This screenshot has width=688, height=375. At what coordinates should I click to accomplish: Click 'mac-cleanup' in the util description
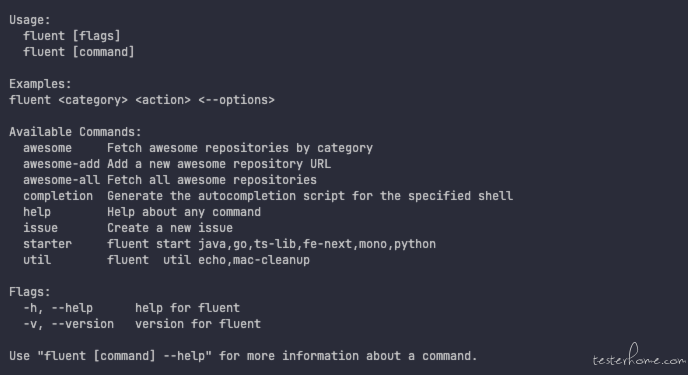[271, 260]
